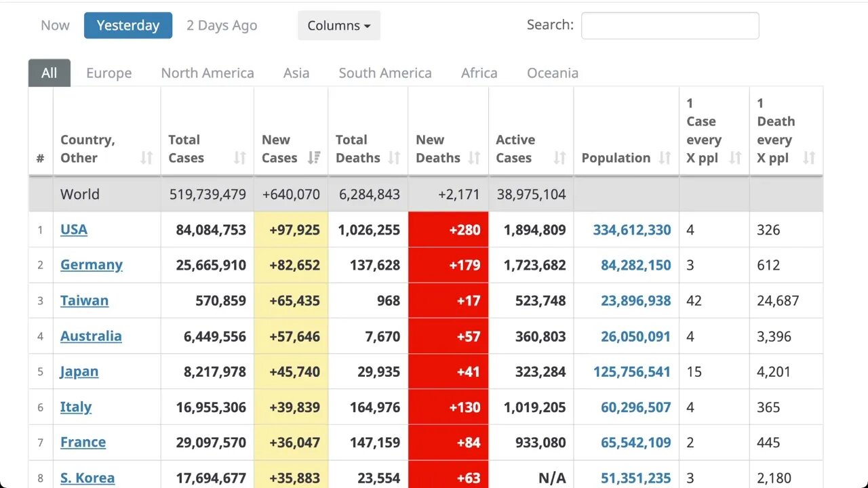
Task: Sort by Country column sort arrows
Action: coord(146,158)
